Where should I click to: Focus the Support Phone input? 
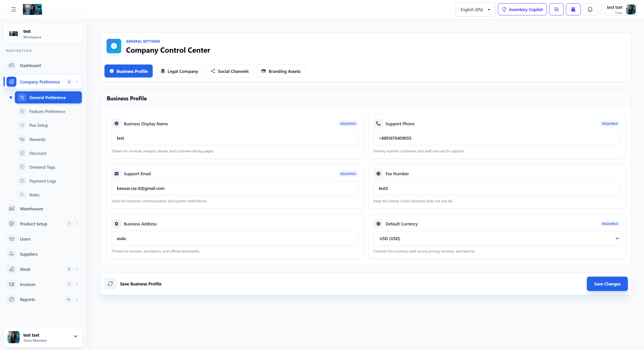[x=497, y=138]
